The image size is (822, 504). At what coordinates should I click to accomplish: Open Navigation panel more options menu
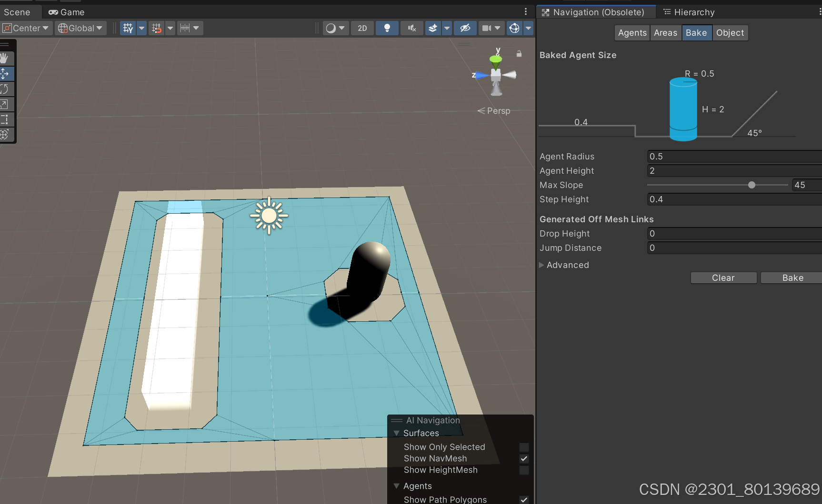click(x=819, y=11)
